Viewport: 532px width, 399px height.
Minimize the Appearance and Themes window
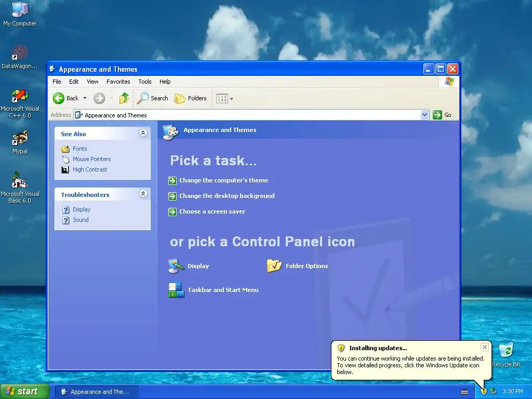point(429,69)
